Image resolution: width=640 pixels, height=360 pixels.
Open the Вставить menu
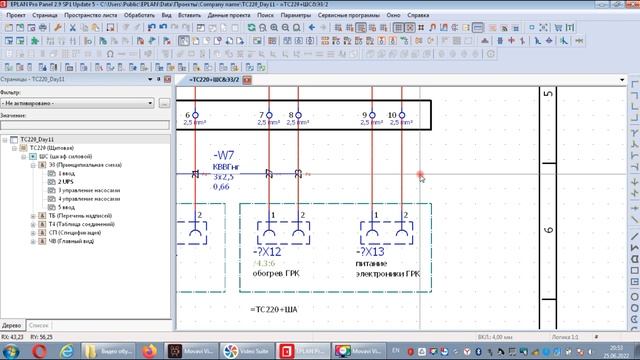click(189, 15)
